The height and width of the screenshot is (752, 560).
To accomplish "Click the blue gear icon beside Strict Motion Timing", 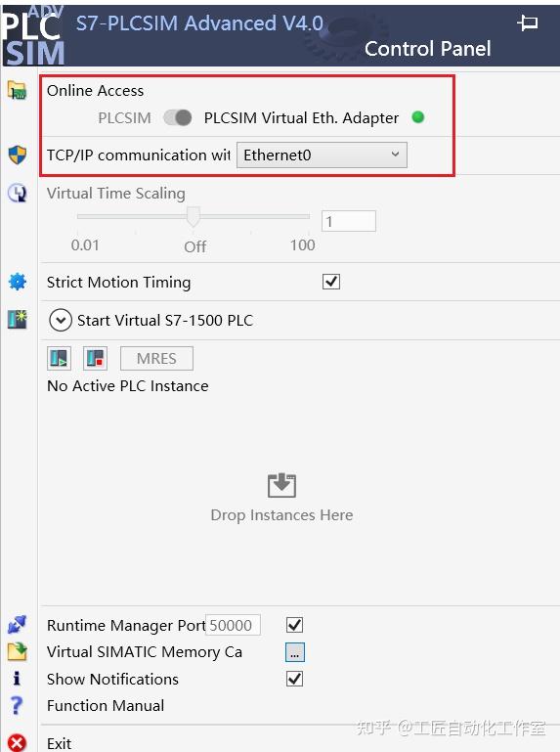I will coord(18,282).
